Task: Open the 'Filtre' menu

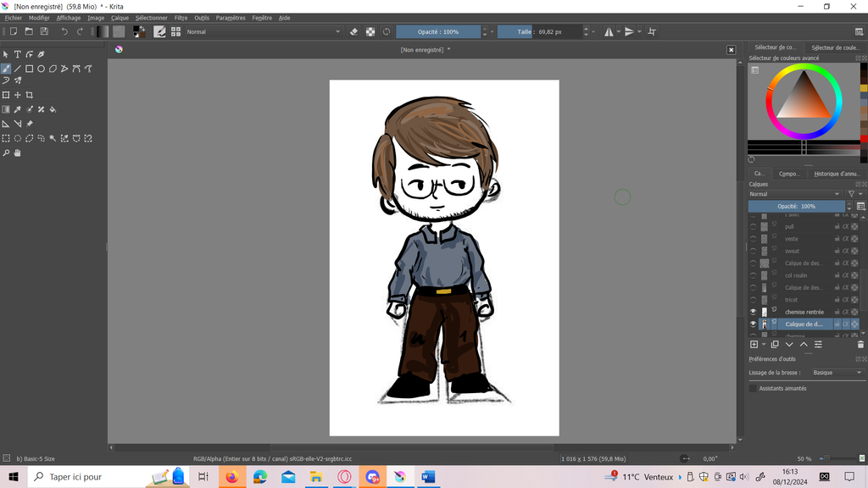Action: pyautogui.click(x=181, y=18)
